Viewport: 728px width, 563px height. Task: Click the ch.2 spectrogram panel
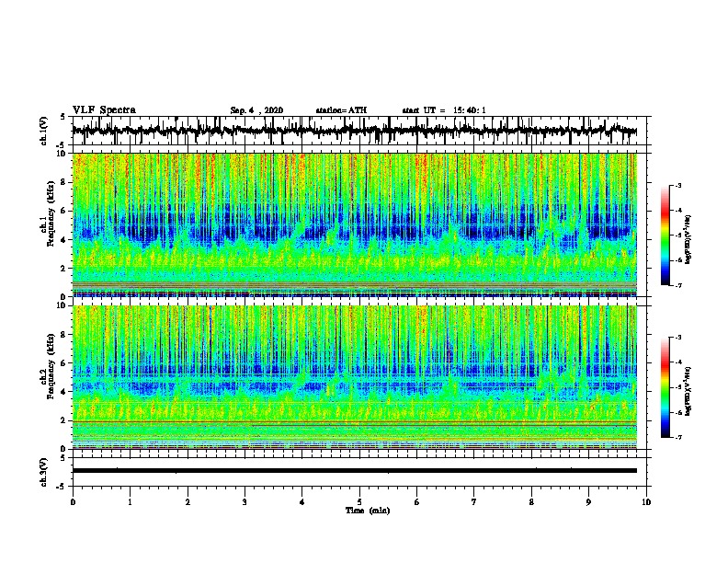pyautogui.click(x=354, y=377)
